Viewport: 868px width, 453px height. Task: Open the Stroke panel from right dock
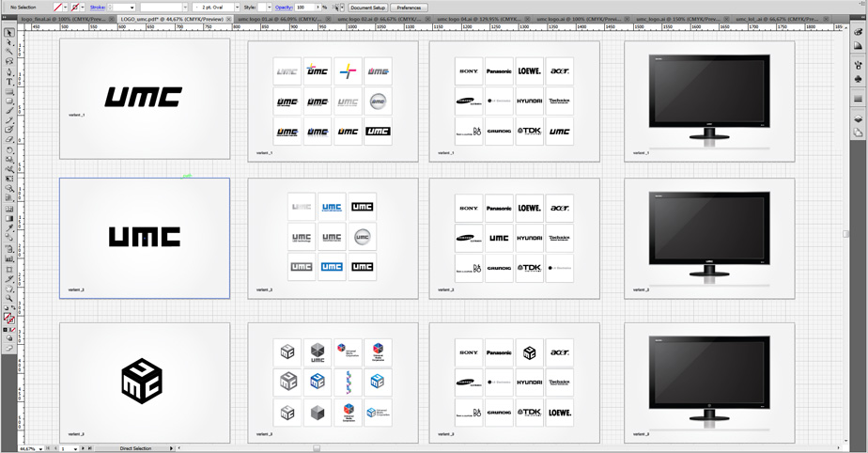click(858, 99)
